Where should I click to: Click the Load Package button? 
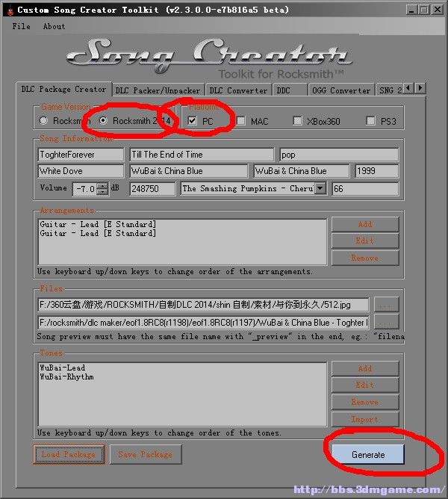(69, 454)
